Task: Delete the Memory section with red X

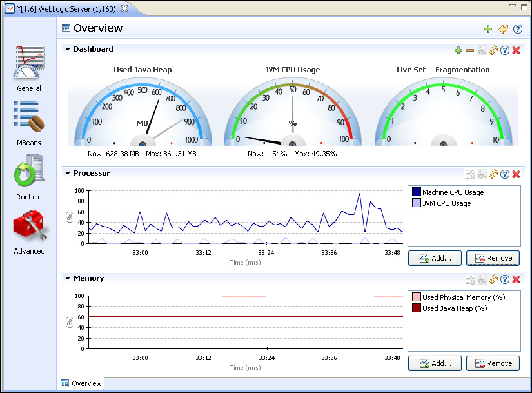Action: pyautogui.click(x=517, y=279)
